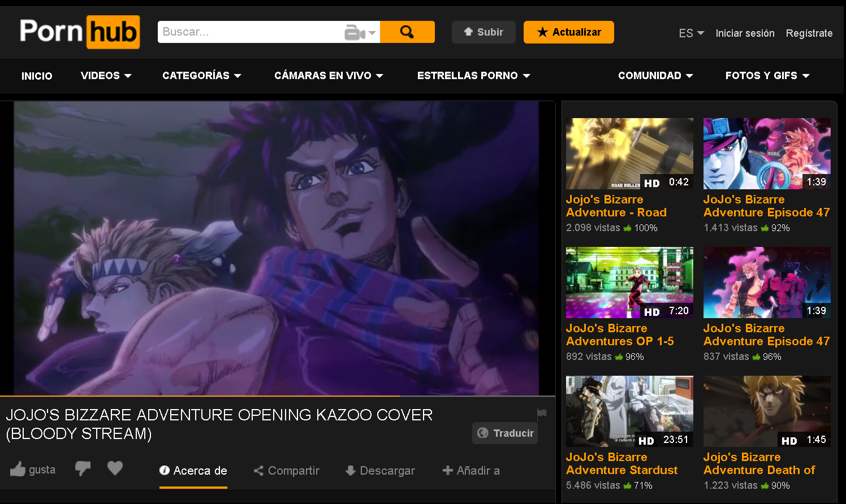The width and height of the screenshot is (846, 504).
Task: Click HD badge on 23:51 thumbnail
Action: pos(646,441)
